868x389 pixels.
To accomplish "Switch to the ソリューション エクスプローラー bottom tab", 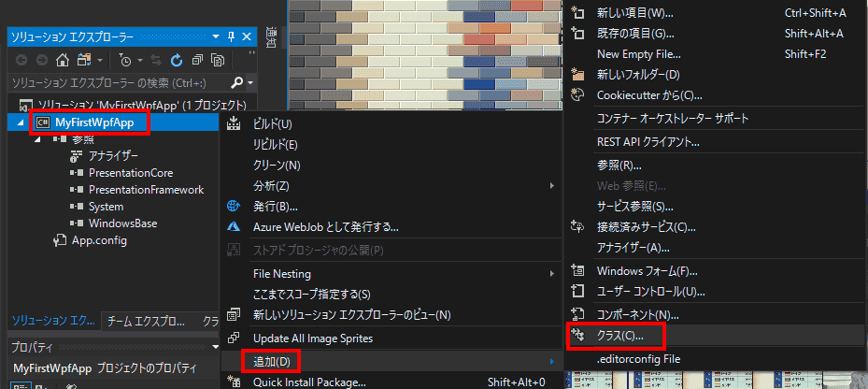I will click(54, 321).
